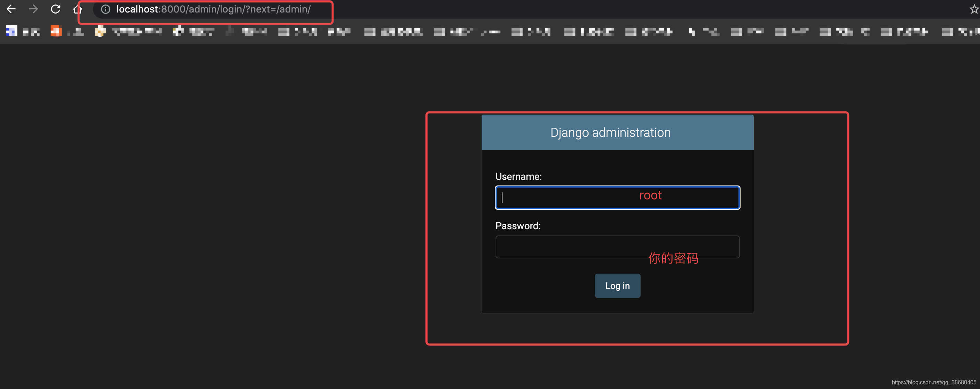The image size is (980, 389).
Task: Click the Password: field label
Action: [518, 225]
